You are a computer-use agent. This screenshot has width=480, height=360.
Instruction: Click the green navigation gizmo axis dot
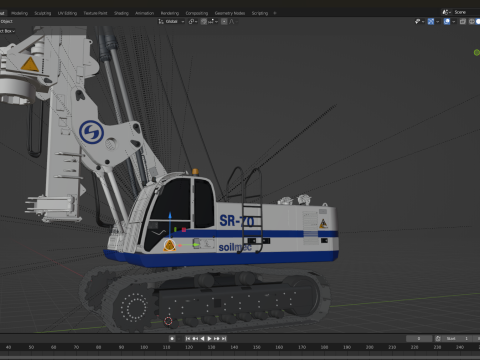pos(477,52)
